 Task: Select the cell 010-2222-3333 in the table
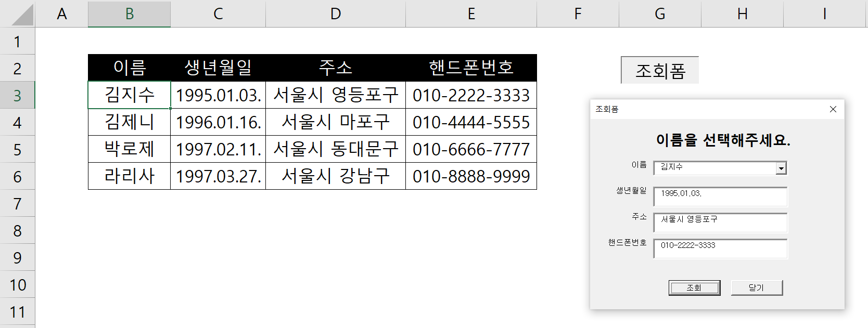[471, 95]
